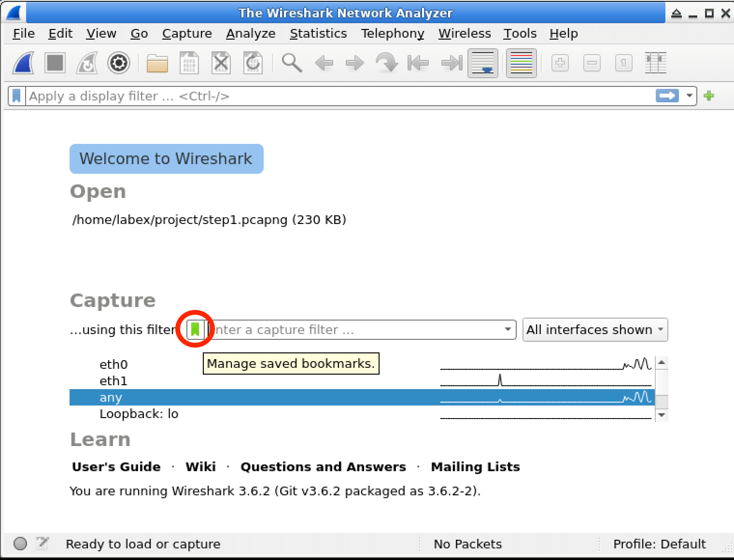Click the add filter button plus icon

coord(709,96)
